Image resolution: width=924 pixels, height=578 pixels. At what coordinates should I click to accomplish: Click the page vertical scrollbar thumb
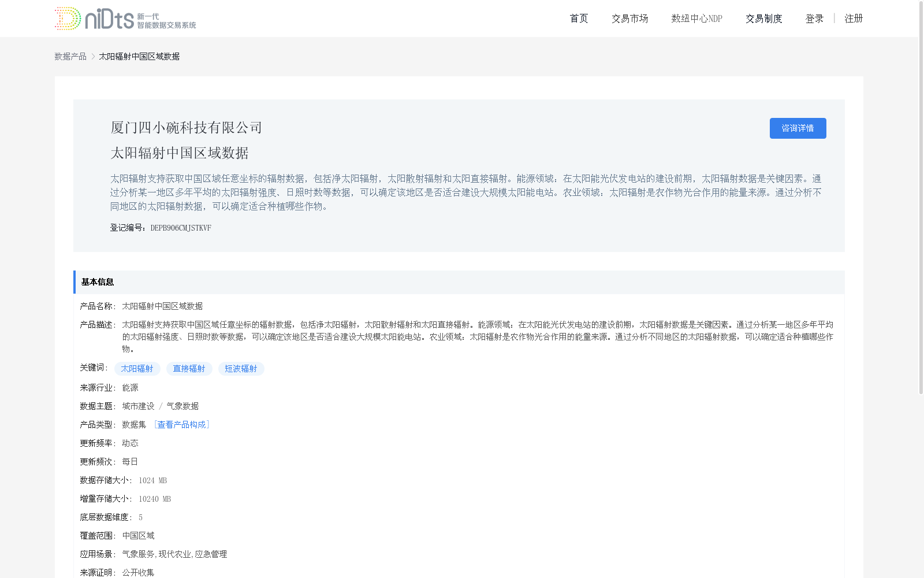click(x=921, y=197)
